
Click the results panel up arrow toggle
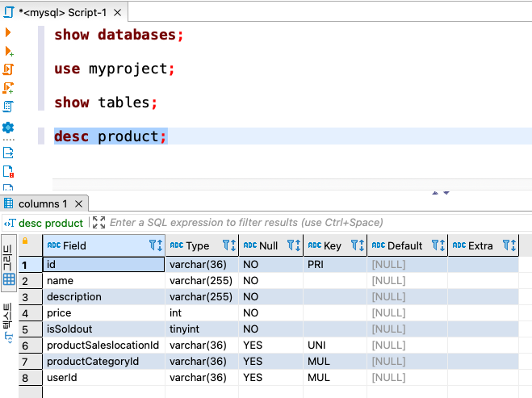pos(435,193)
